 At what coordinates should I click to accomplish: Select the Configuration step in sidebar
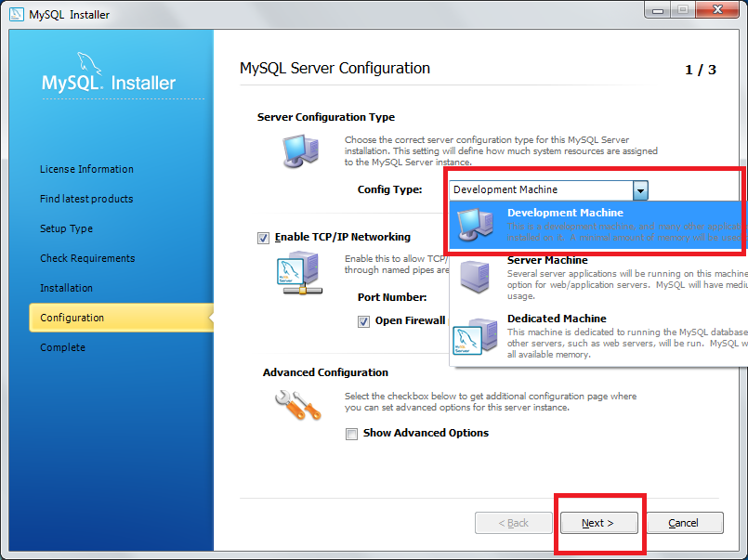121,318
